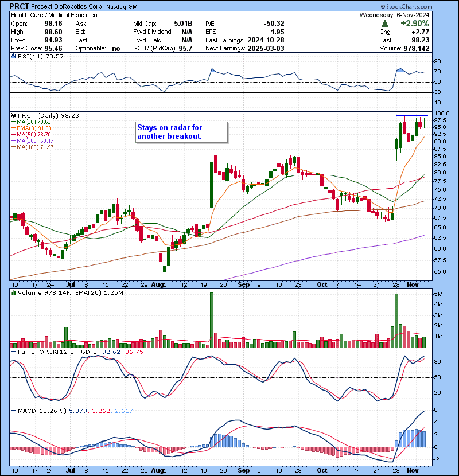The width and height of the screenshot is (459, 476).
Task: Click the candlestick icon beside PRCT (Daily)
Action: [13, 115]
